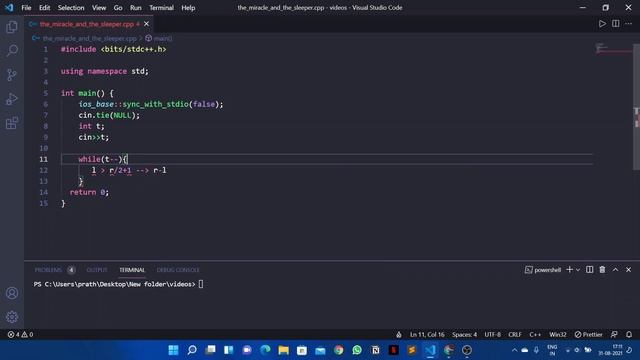The width and height of the screenshot is (640, 360).
Task: Change line endings via CRLF
Action: tap(515, 334)
